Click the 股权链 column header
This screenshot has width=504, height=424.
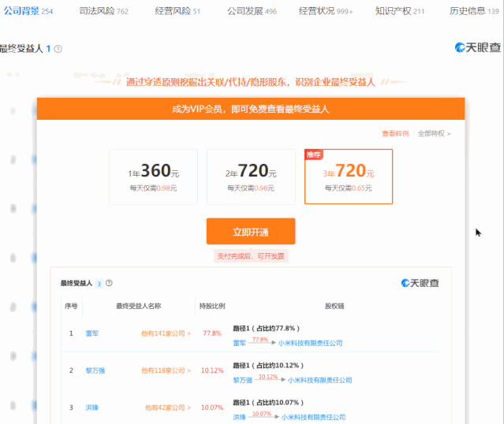click(x=334, y=306)
